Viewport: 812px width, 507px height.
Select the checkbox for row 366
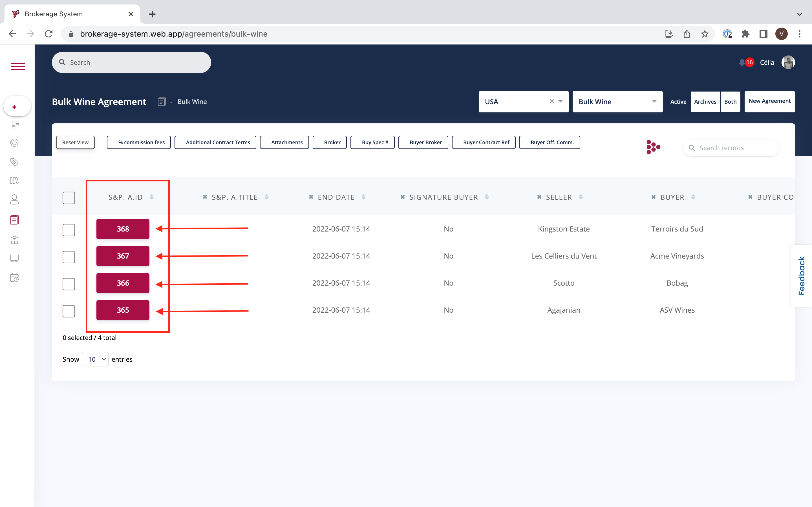click(x=69, y=284)
